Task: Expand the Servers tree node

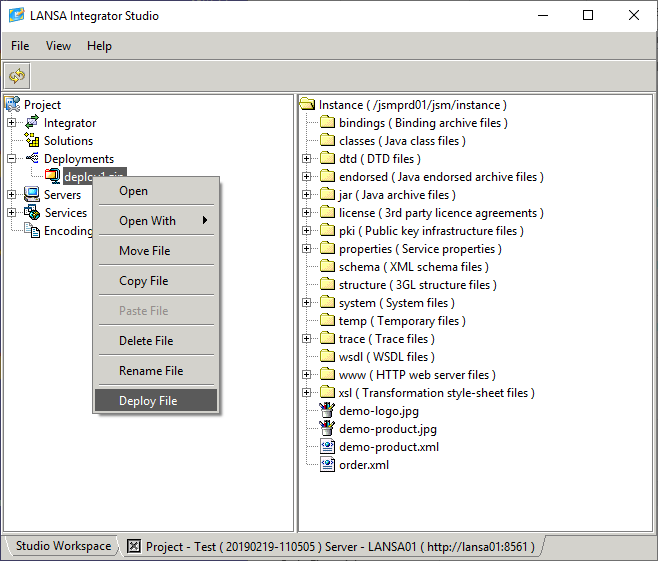Action: [12, 195]
